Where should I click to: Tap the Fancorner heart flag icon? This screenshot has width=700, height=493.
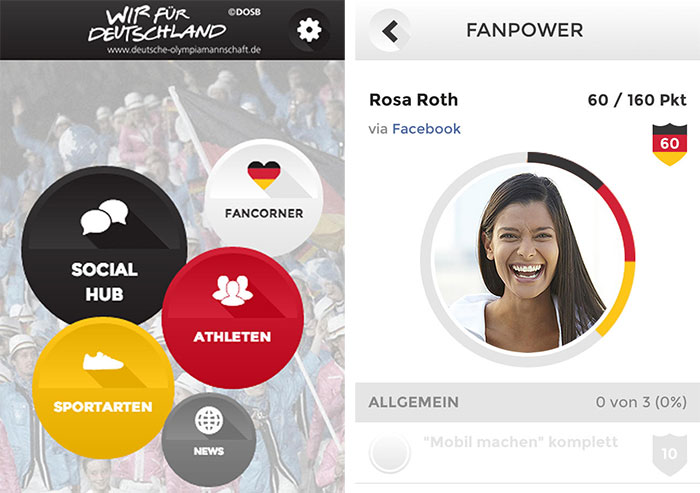point(264,175)
